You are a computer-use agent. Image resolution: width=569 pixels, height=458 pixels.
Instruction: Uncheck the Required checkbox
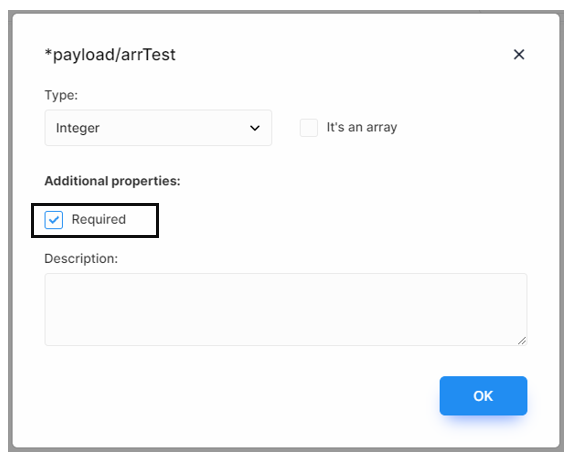click(54, 220)
